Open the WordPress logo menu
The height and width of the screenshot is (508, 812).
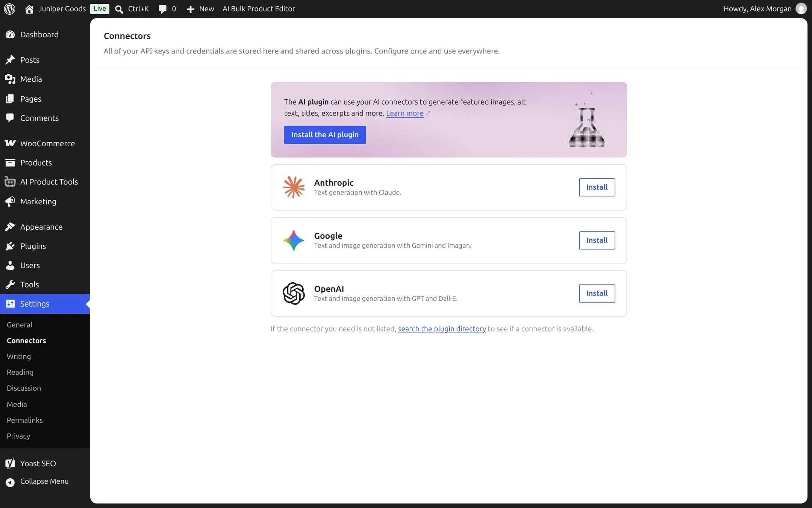(10, 9)
